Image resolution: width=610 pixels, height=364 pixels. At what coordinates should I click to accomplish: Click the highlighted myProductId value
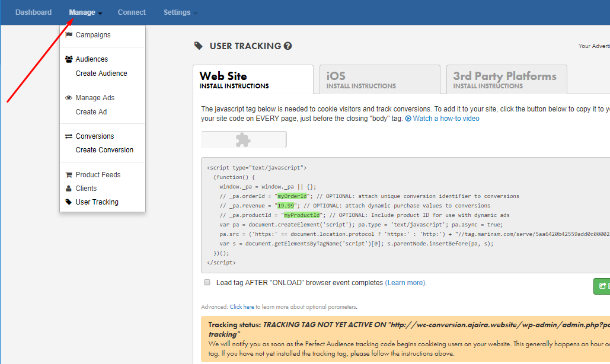click(x=302, y=215)
